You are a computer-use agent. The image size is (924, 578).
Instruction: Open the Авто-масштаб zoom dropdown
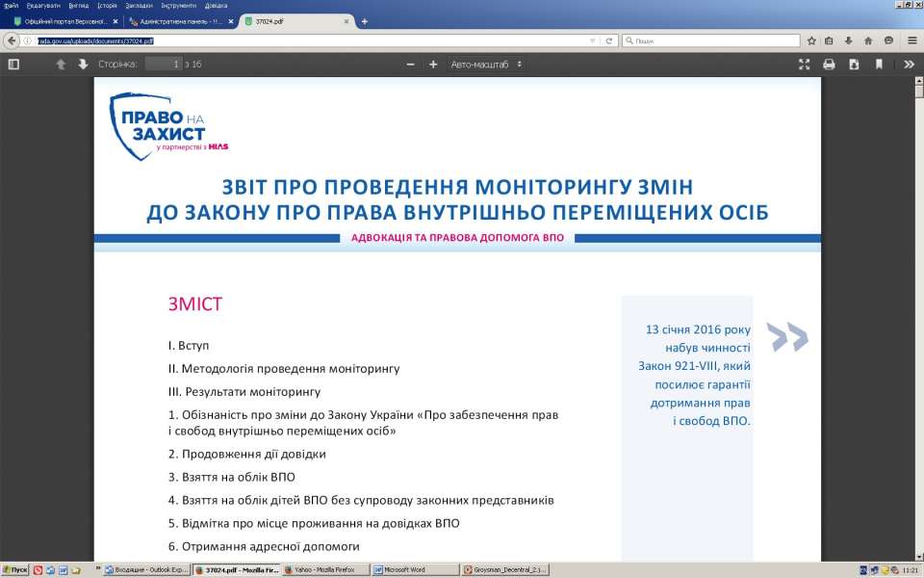click(x=487, y=65)
